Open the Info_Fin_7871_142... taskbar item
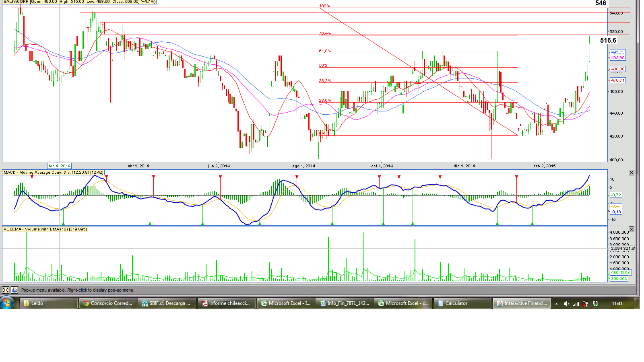644x362 pixels. tap(345, 303)
